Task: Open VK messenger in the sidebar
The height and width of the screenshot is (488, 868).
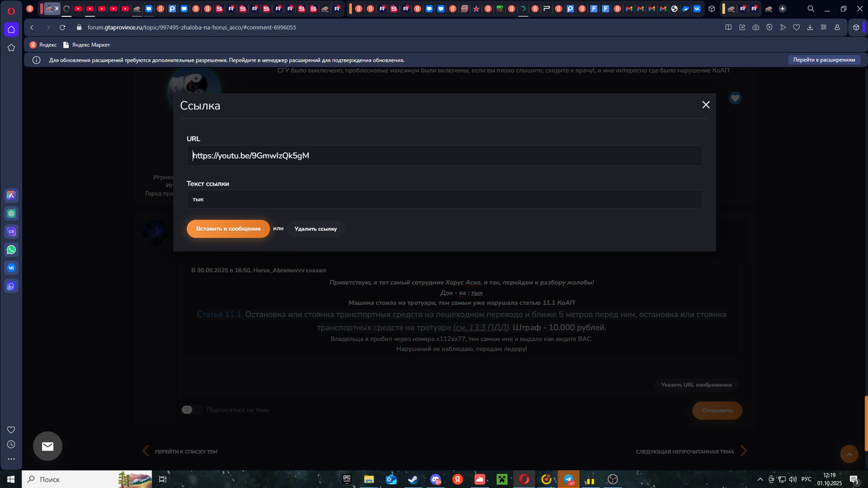Action: tap(11, 268)
